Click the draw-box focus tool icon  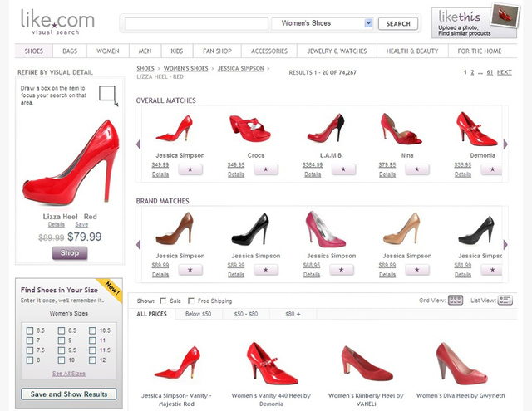(x=108, y=95)
